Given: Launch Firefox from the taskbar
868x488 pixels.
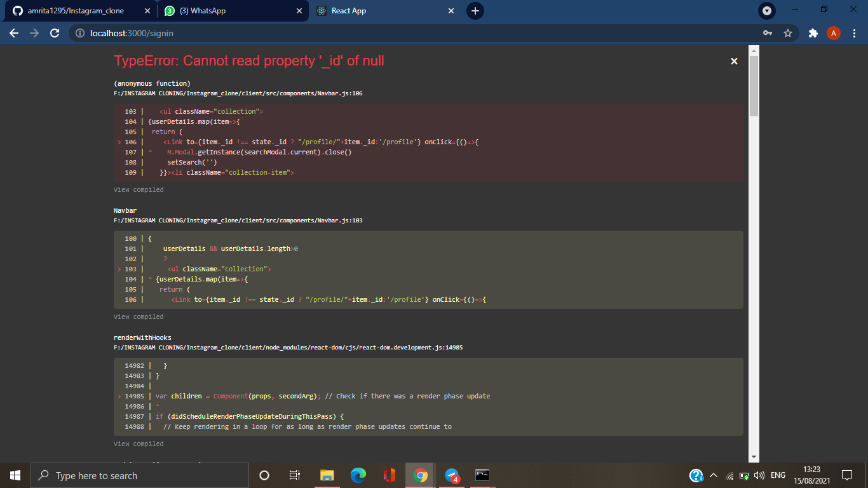Looking at the screenshot, I should click(388, 475).
